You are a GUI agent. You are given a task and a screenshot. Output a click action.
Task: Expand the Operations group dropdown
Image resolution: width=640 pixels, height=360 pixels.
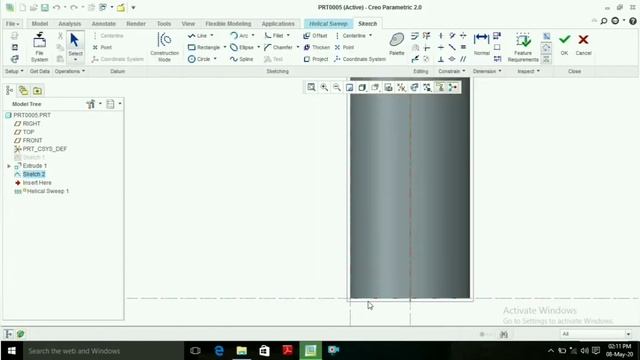point(70,71)
